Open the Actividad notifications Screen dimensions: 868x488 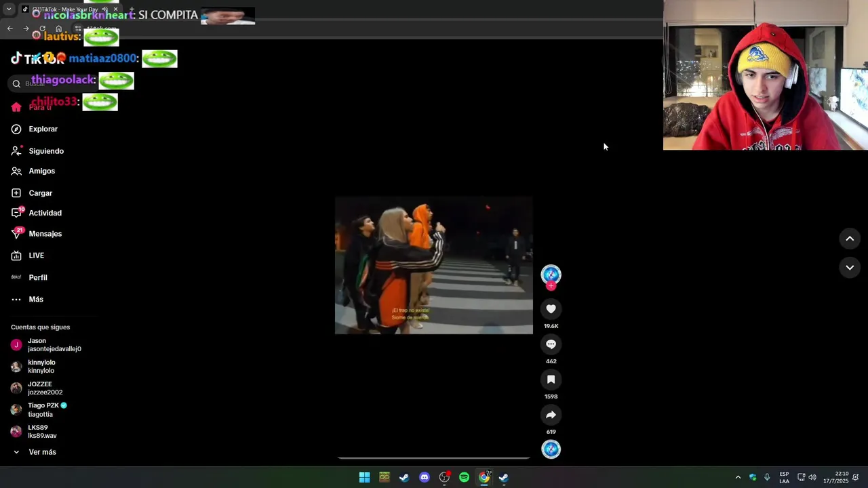[x=37, y=213]
